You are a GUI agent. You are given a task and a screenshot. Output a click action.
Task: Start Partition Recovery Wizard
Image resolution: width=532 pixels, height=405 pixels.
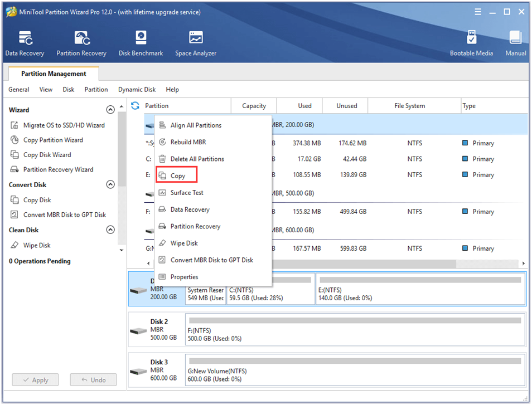click(51, 169)
